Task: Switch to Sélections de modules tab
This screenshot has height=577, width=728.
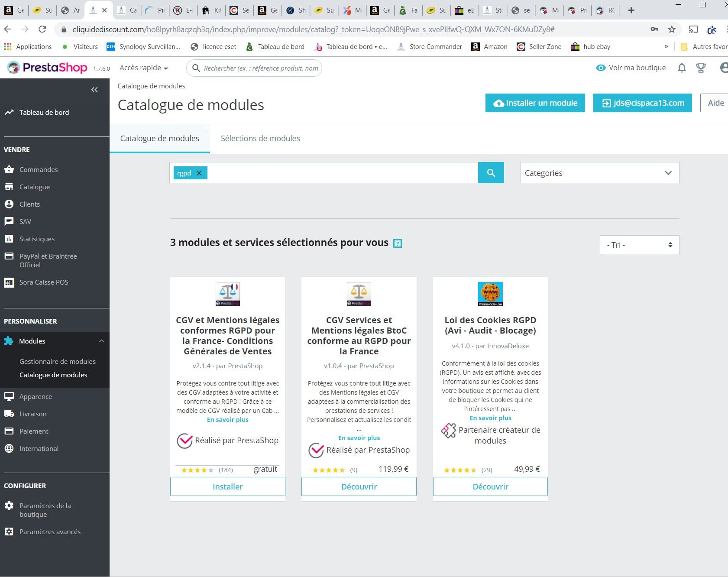Action: click(x=260, y=139)
